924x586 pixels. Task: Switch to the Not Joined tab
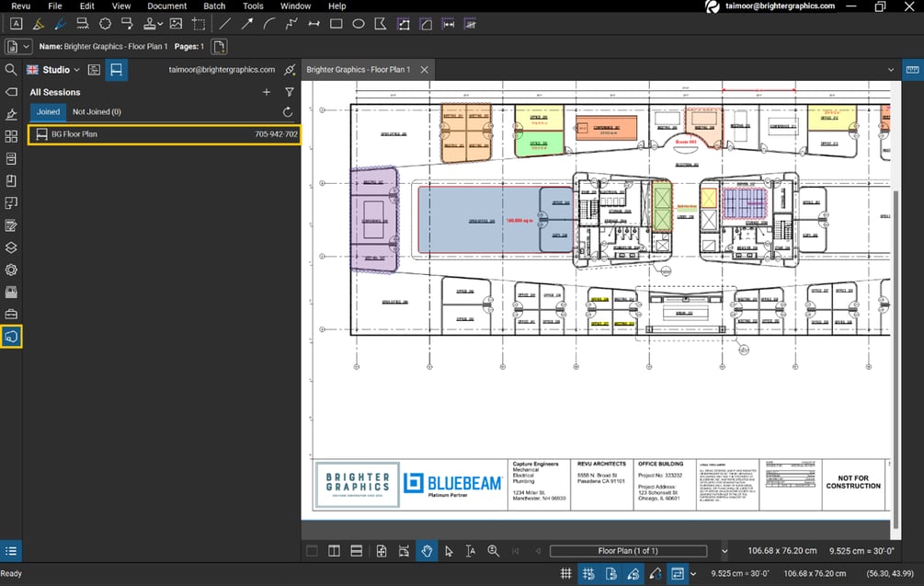click(97, 111)
